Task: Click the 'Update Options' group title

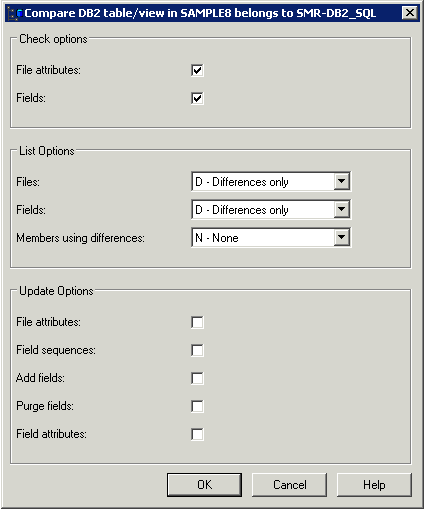Action: point(56,291)
